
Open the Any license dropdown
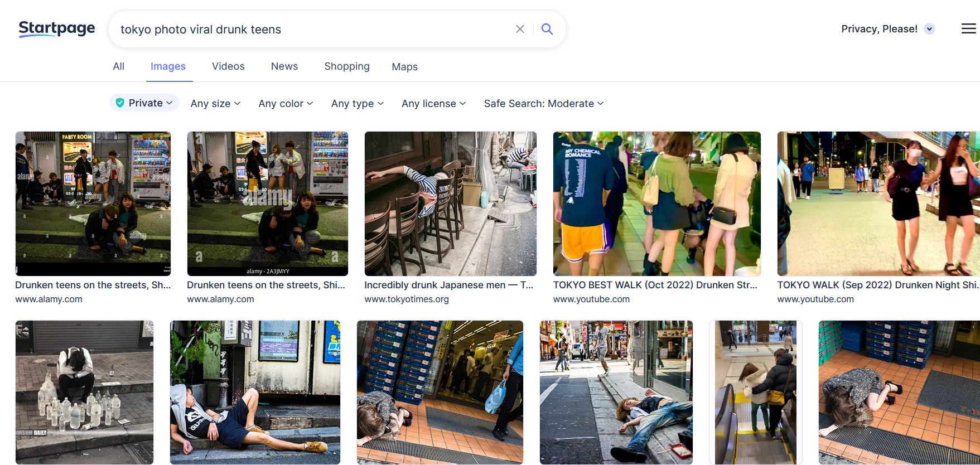pos(433,104)
